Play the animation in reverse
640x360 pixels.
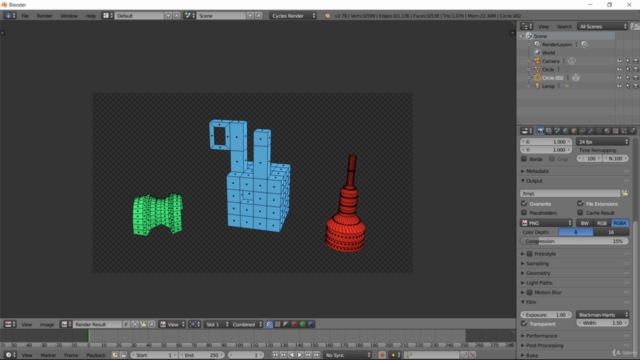coord(291,355)
